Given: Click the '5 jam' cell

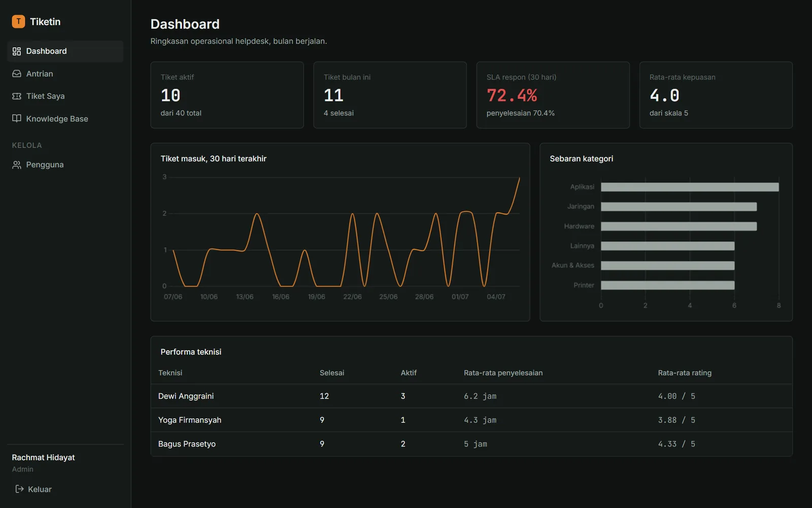Looking at the screenshot, I should pyautogui.click(x=476, y=444).
